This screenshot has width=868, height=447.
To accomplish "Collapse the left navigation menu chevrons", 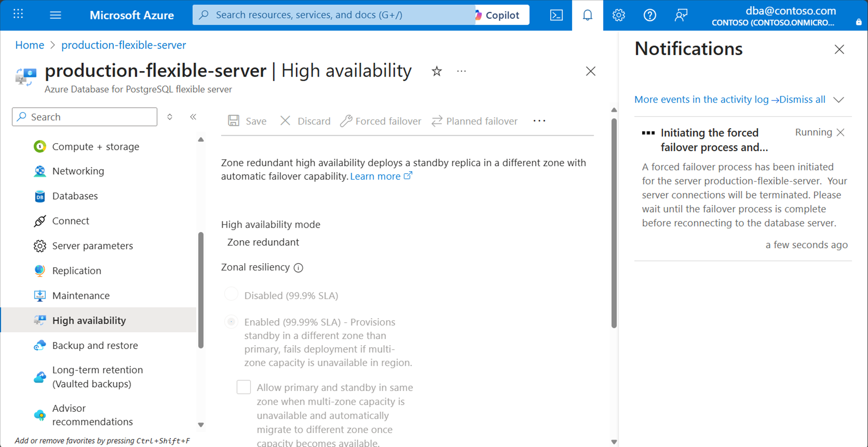I will click(193, 117).
